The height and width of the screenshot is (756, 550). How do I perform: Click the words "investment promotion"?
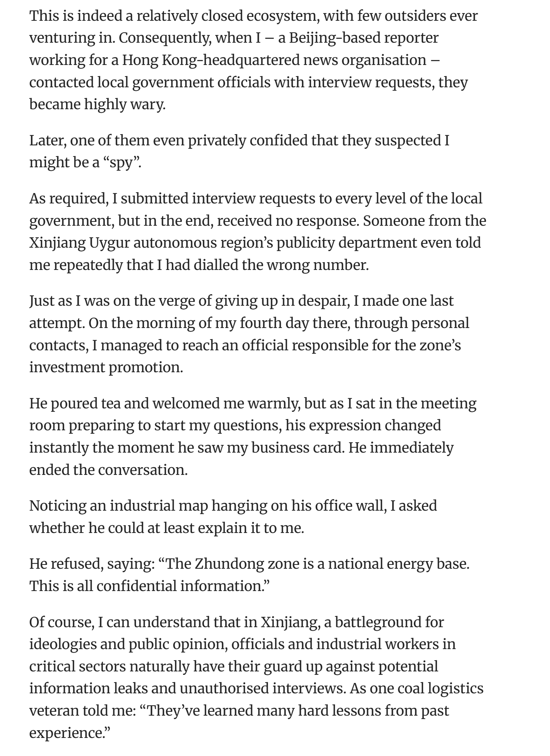[x=105, y=367]
